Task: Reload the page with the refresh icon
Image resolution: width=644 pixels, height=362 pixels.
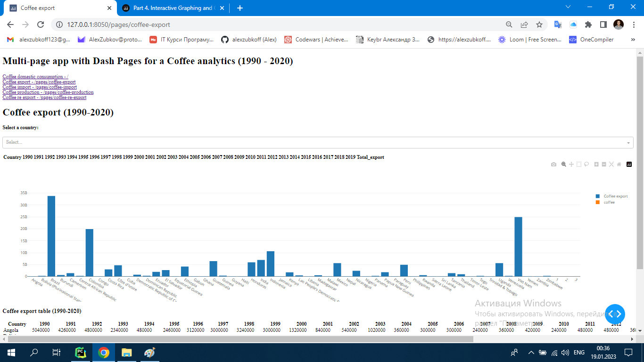Action: [x=41, y=25]
